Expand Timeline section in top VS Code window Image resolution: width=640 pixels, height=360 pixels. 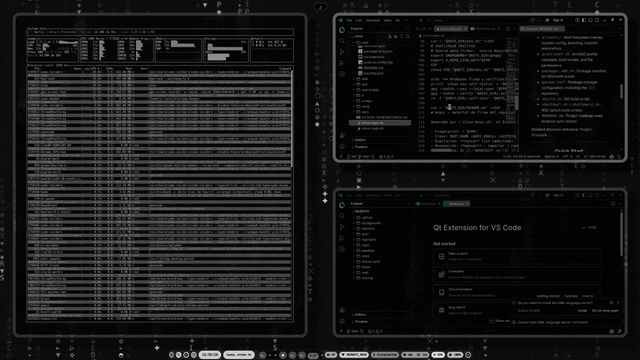379,147
